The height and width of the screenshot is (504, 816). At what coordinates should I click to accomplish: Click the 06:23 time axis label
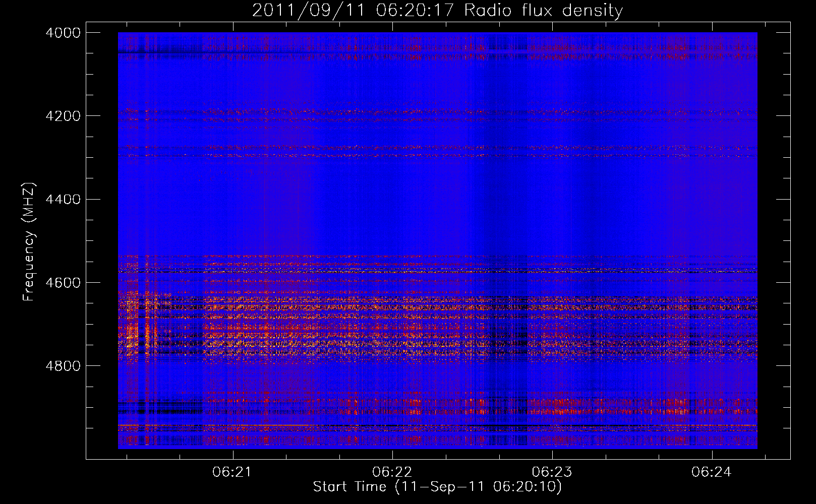[552, 472]
